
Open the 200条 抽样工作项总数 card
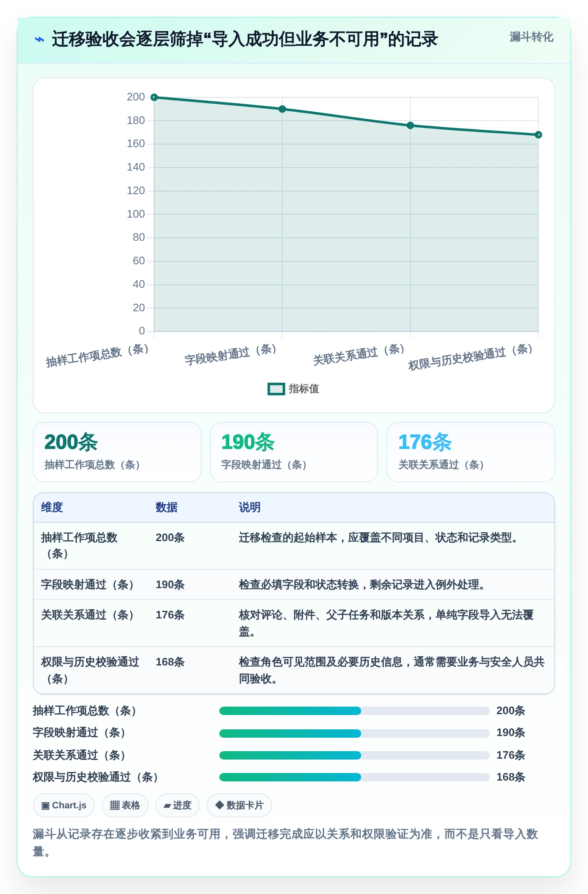(117, 452)
